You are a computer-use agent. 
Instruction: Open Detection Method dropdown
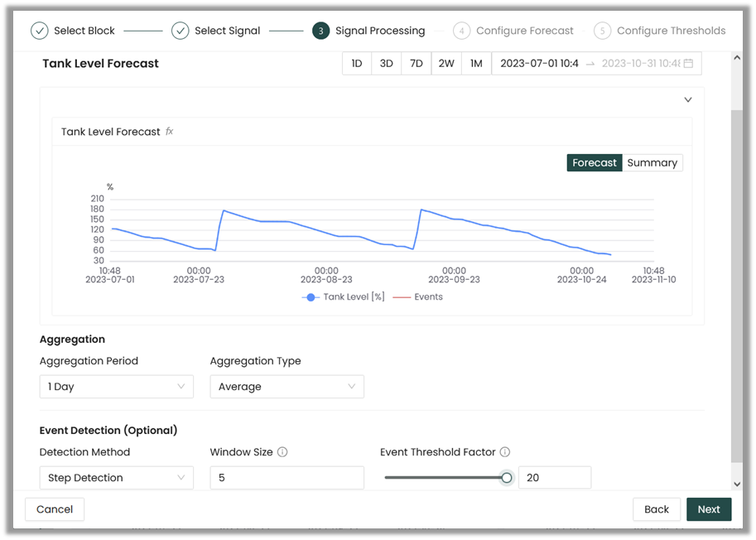coord(117,478)
